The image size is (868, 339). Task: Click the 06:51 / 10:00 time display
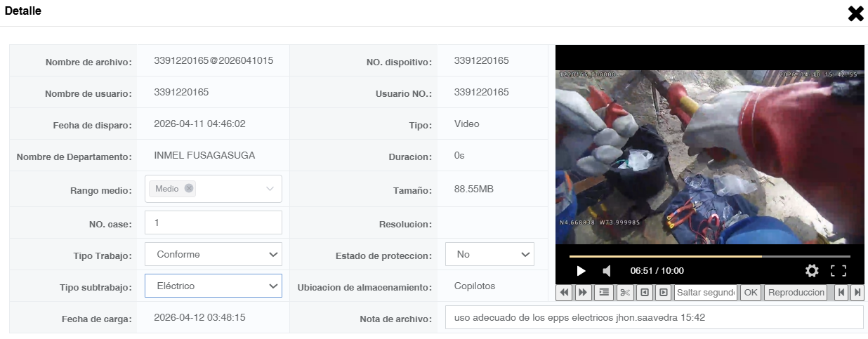pos(657,271)
